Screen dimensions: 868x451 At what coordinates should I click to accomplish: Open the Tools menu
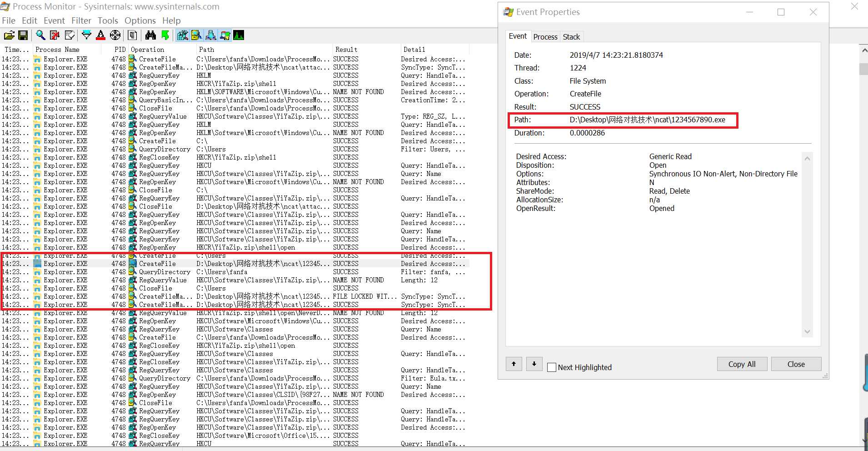click(108, 20)
